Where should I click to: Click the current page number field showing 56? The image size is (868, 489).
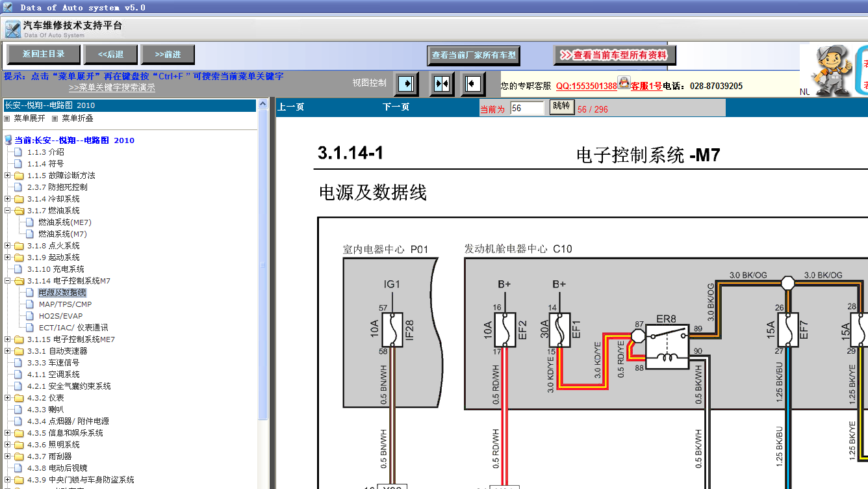527,109
